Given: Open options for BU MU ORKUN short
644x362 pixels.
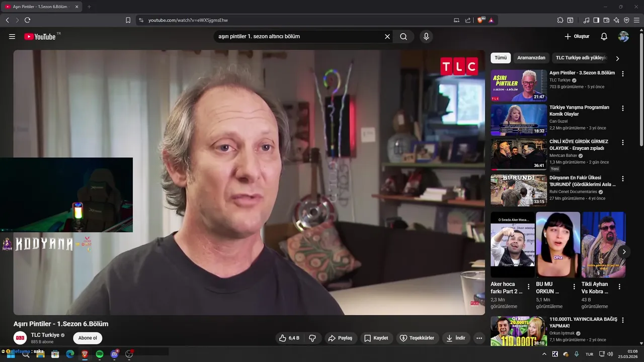Looking at the screenshot, I should pos(574,287).
